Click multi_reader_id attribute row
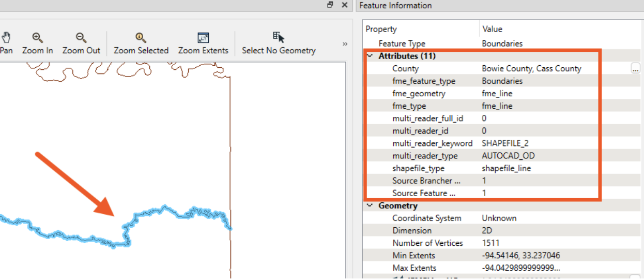This screenshot has width=644, height=280. click(x=502, y=130)
